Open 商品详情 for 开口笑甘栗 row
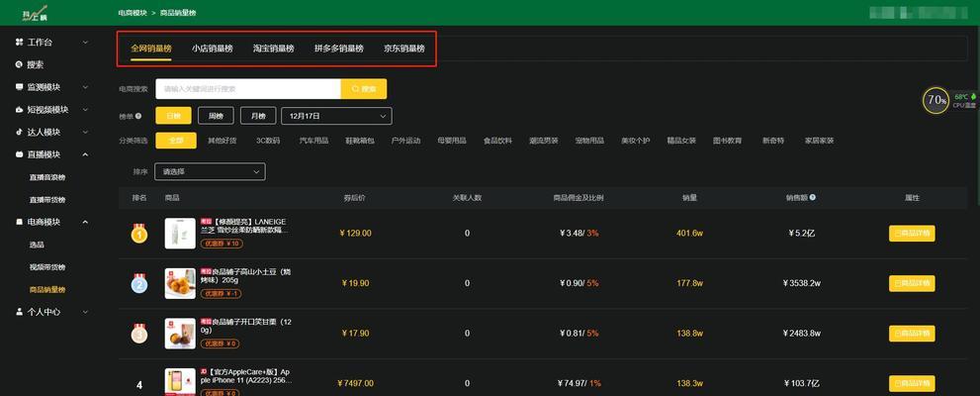 click(x=912, y=334)
